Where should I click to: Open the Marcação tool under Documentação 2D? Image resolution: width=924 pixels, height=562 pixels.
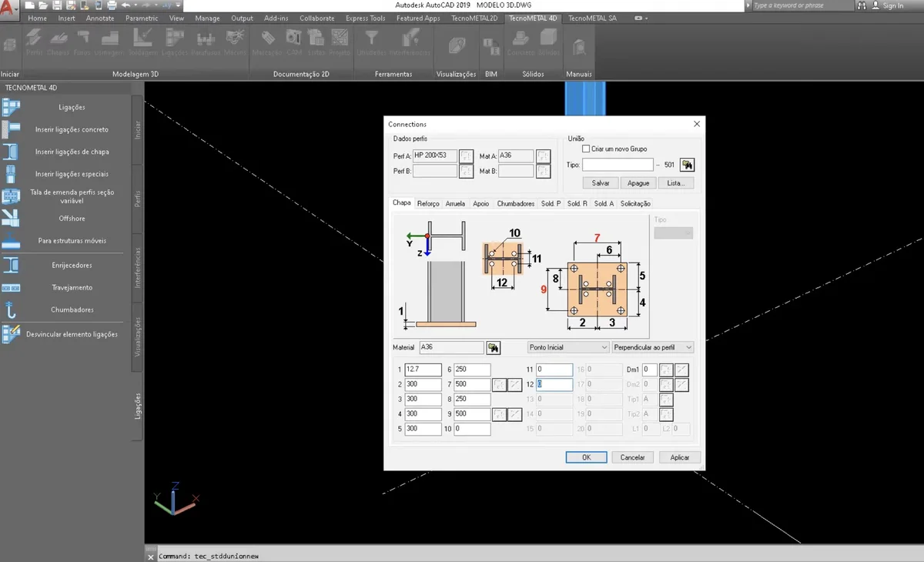point(269,38)
